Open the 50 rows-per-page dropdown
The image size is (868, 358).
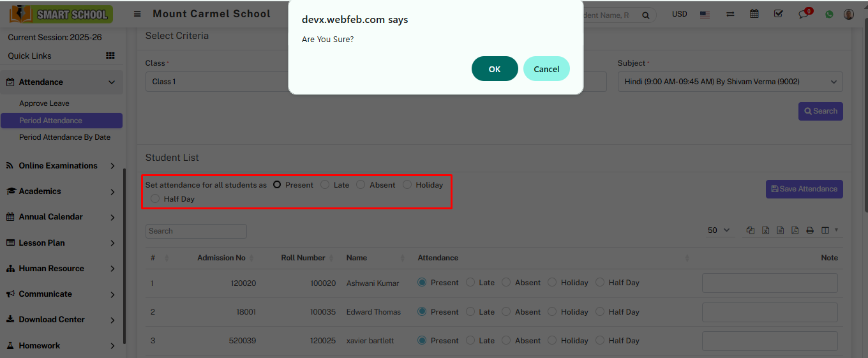719,230
